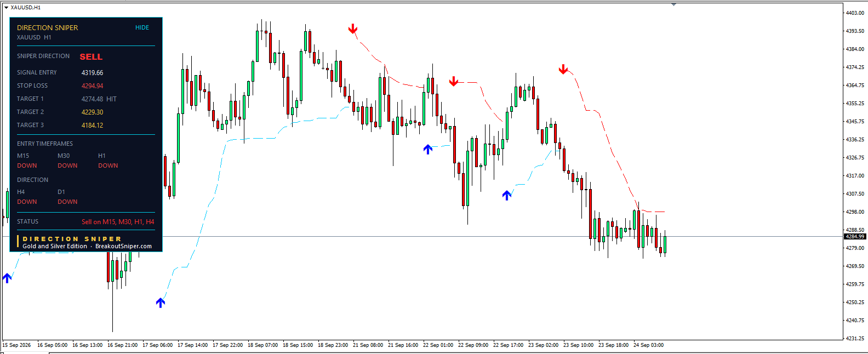The image size is (868, 354).
Task: Open the dropdown triangle beside XAUUSD,H1 title
Action: (6, 8)
